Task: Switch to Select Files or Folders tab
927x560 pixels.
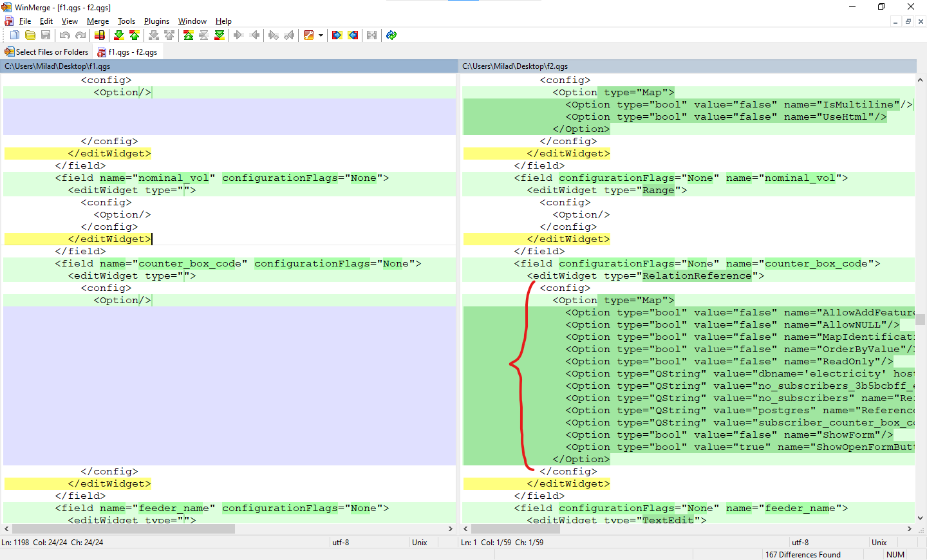Action: [x=47, y=51]
